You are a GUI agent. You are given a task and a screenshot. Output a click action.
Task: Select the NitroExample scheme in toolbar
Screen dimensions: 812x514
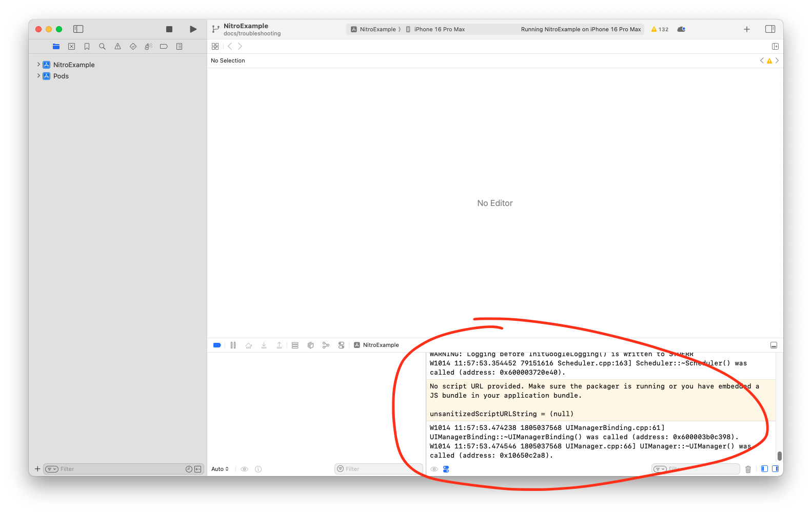tap(374, 30)
